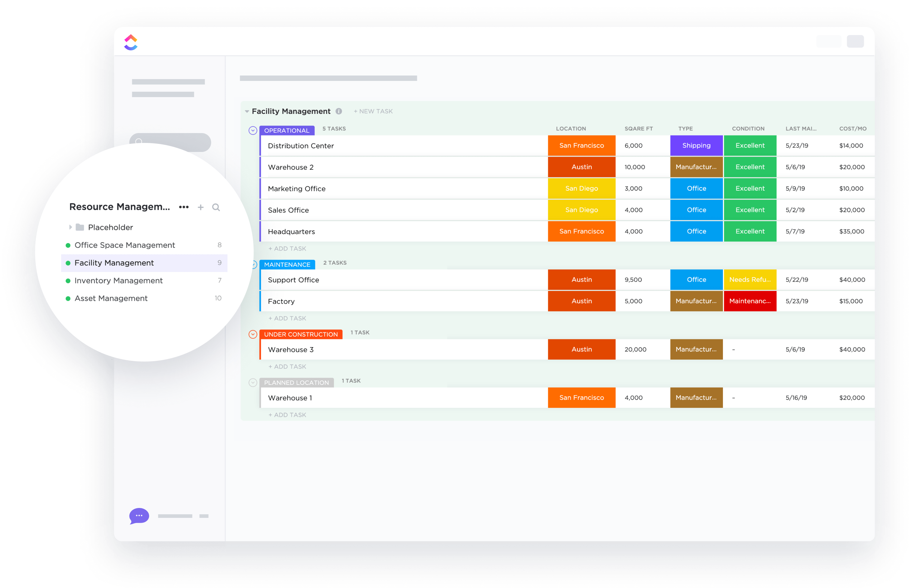Toggle the Planned Location group circle

click(x=253, y=383)
